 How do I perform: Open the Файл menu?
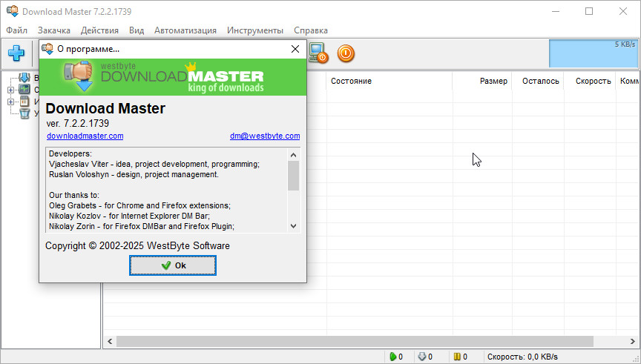[16, 30]
